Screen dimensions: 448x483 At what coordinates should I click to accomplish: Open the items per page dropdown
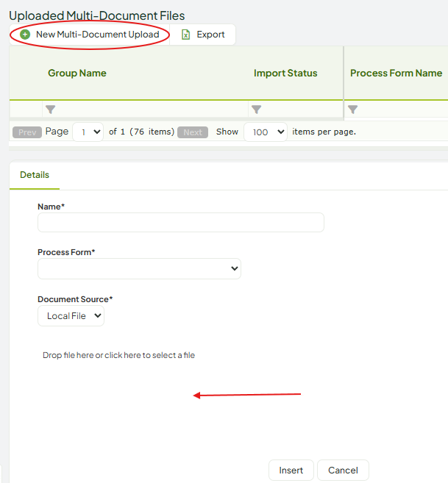click(x=266, y=132)
